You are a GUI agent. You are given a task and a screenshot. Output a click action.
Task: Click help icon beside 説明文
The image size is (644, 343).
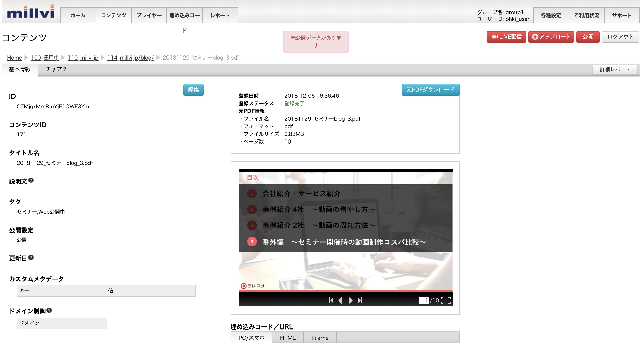point(31,180)
